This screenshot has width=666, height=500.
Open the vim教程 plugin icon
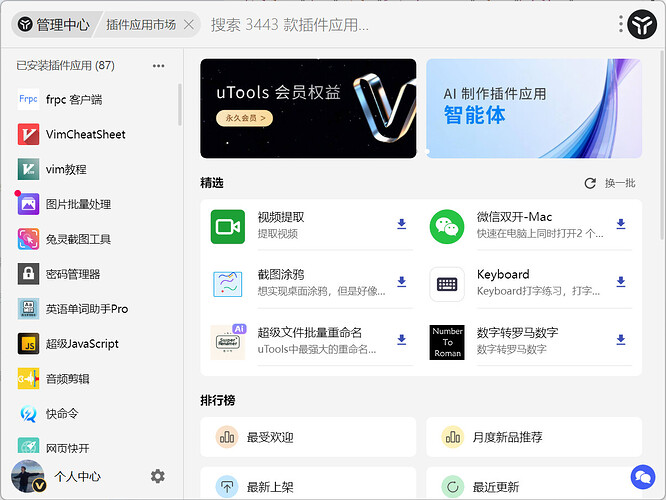point(28,169)
